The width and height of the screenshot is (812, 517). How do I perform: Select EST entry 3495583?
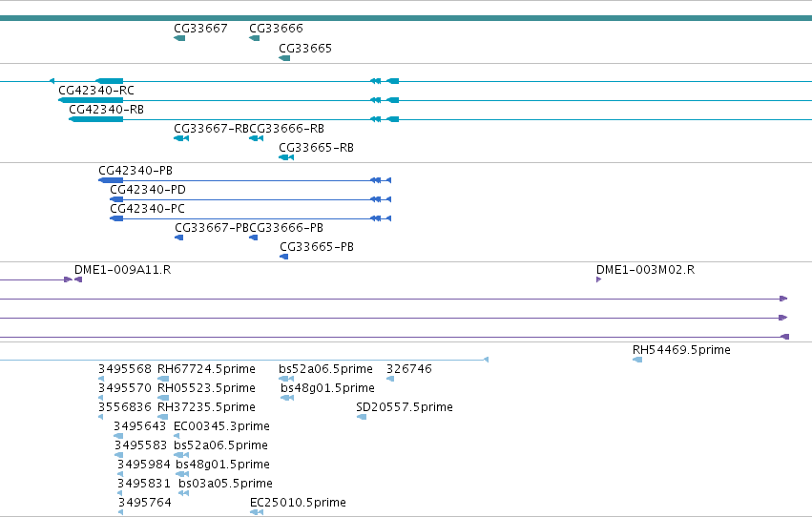point(140,446)
